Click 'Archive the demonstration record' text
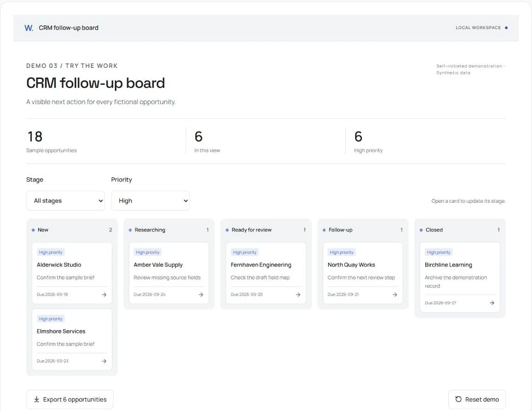This screenshot has width=532, height=411. [x=456, y=282]
